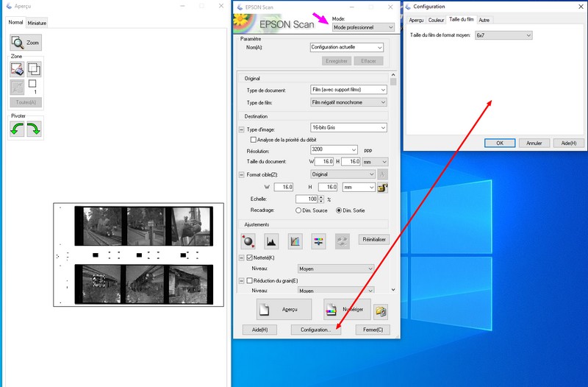Open the Format cible Original dropdown

(x=343, y=174)
